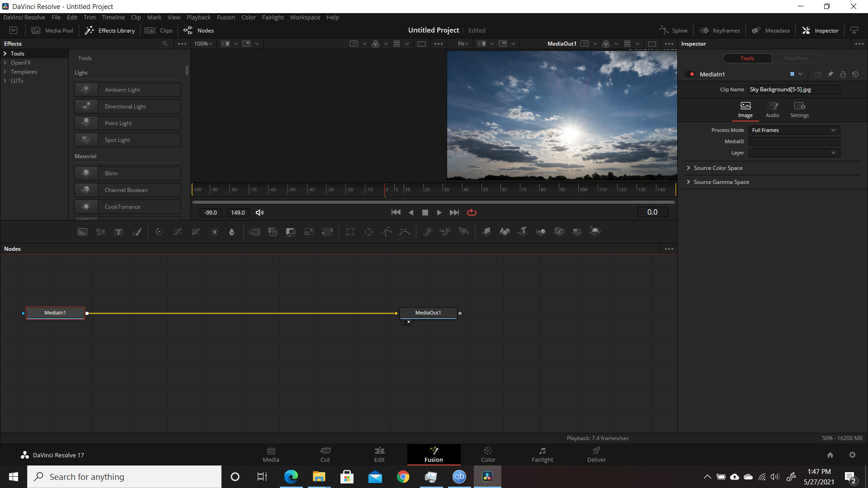Open the Workspace menu

pos(305,17)
